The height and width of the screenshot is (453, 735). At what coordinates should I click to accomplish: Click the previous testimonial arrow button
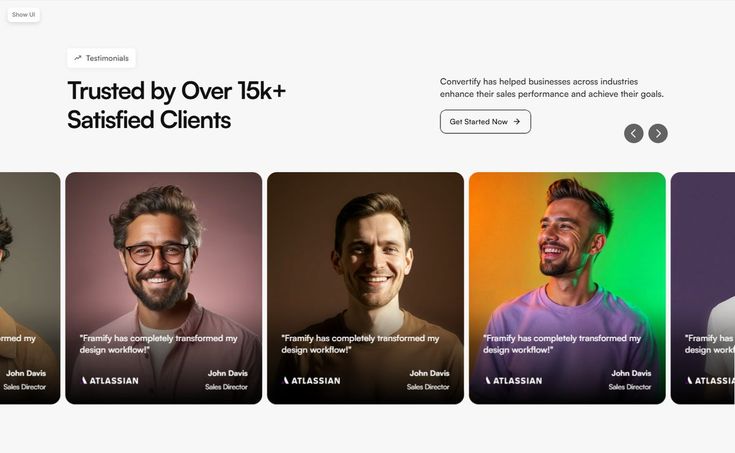tap(633, 134)
